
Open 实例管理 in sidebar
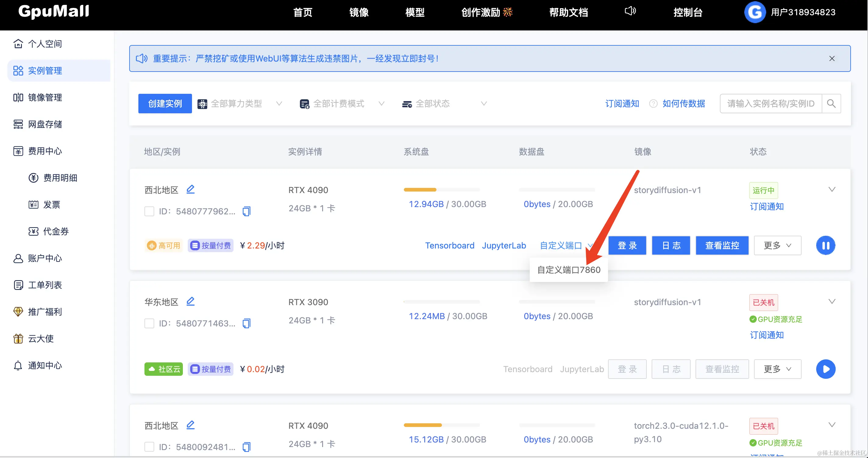click(x=59, y=71)
